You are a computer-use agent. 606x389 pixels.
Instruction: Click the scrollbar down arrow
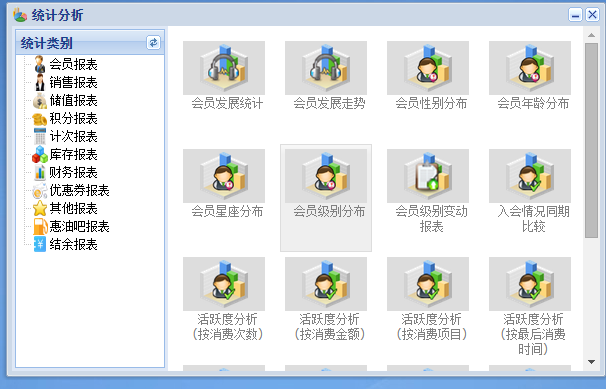pos(591,362)
